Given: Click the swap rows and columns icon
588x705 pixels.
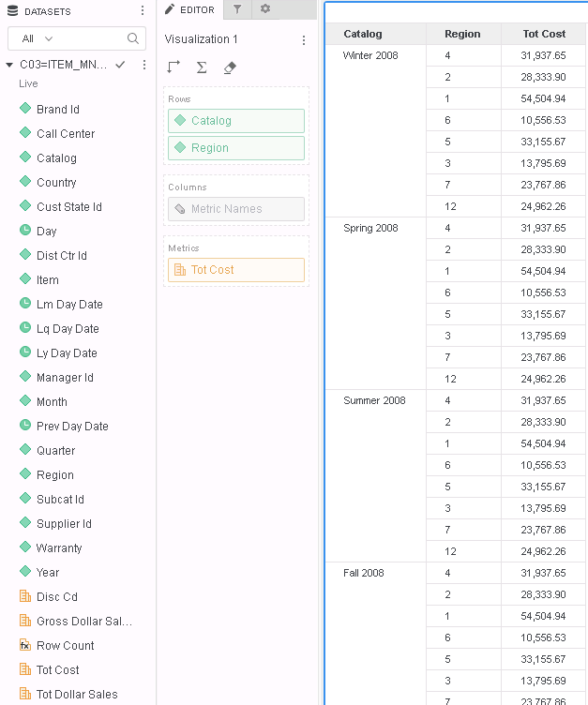Looking at the screenshot, I should [x=173, y=67].
